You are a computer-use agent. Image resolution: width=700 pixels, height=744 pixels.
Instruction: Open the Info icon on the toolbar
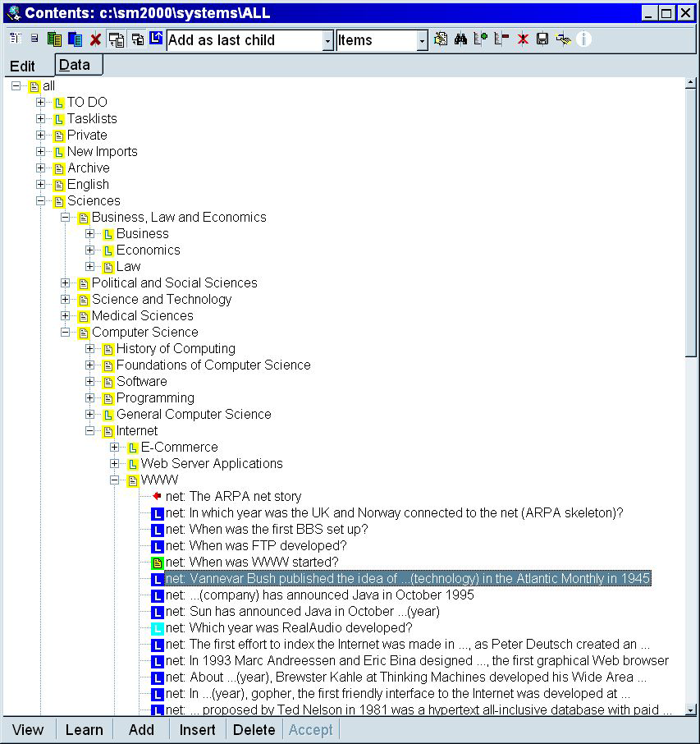(x=583, y=39)
